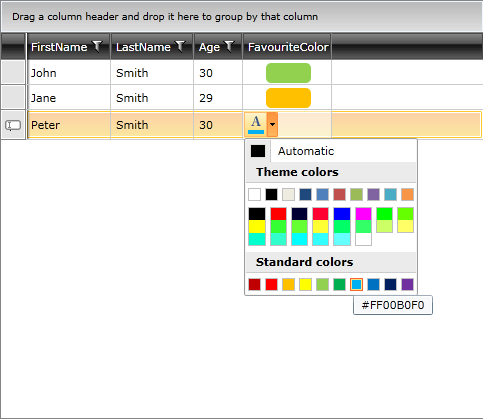Viewport: 483px width, 419px height.
Task: Pick the brick red theme color
Action: point(339,194)
